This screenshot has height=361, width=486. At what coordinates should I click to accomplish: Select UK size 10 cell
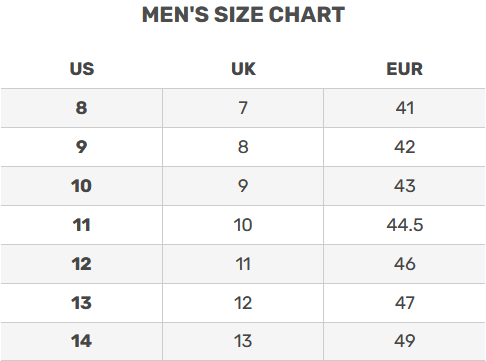tap(243, 225)
